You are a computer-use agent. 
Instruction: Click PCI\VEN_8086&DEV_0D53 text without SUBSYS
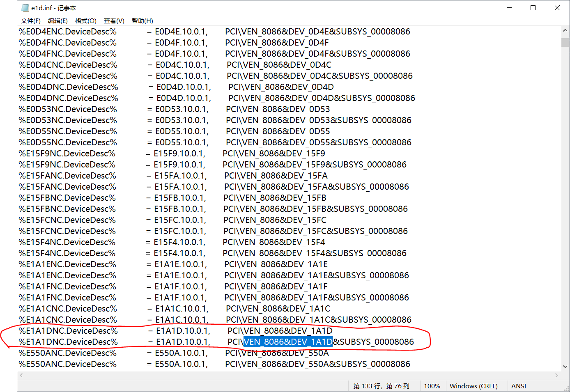click(x=278, y=109)
